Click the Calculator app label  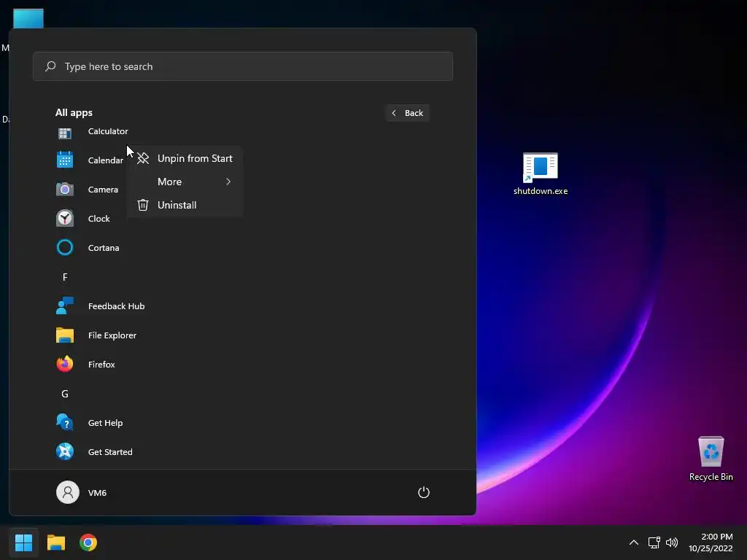[x=108, y=131]
